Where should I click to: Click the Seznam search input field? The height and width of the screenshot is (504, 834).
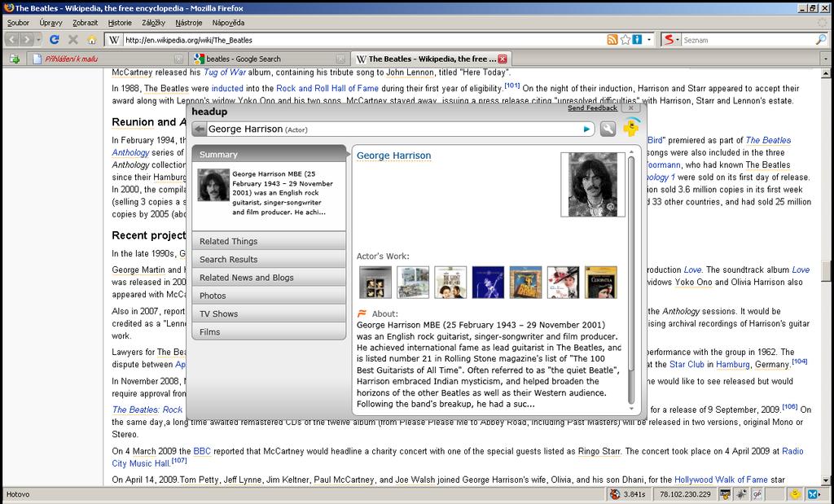[x=748, y=40]
